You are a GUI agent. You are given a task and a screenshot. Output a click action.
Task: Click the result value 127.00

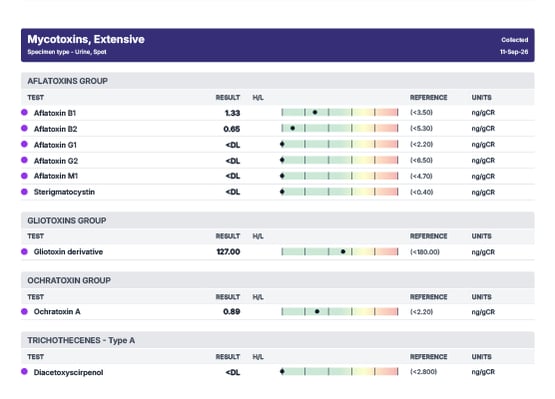(228, 252)
